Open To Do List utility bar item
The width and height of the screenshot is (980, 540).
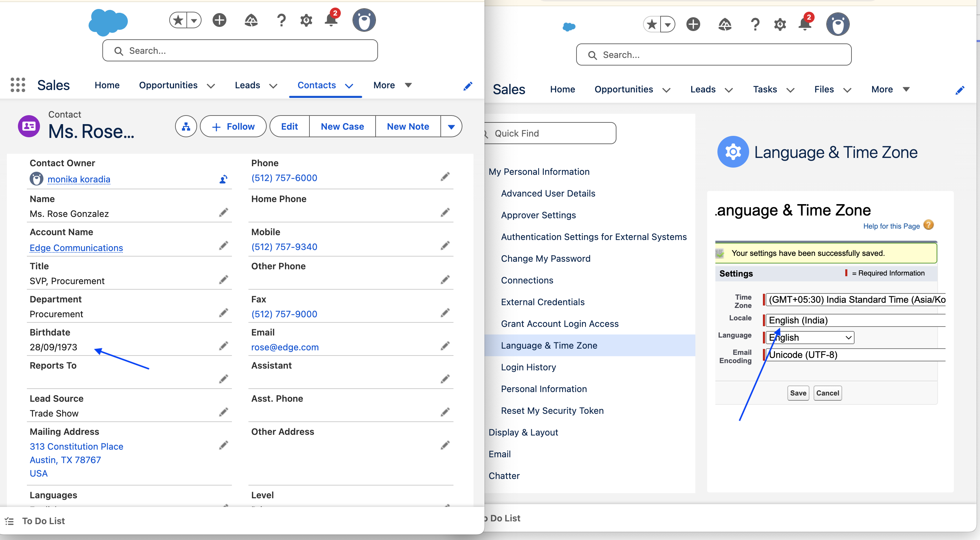pos(35,521)
